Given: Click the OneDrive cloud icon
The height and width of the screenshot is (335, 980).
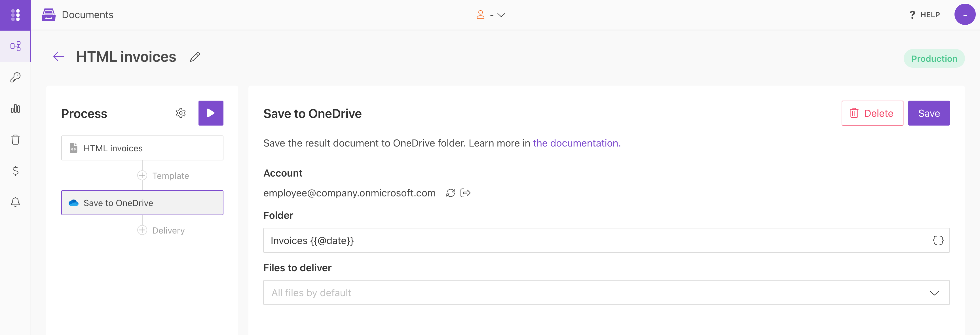Looking at the screenshot, I should point(73,203).
